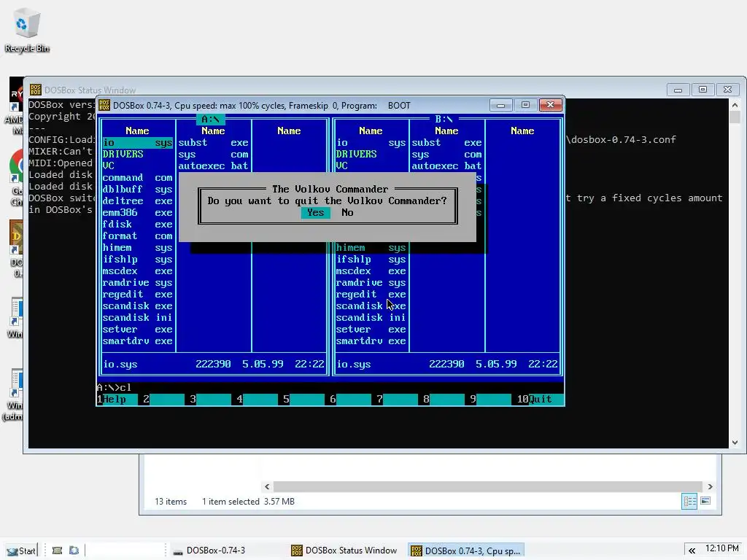This screenshot has height=560, width=747.
Task: Select format com in the A:\ panel
Action: pos(138,236)
